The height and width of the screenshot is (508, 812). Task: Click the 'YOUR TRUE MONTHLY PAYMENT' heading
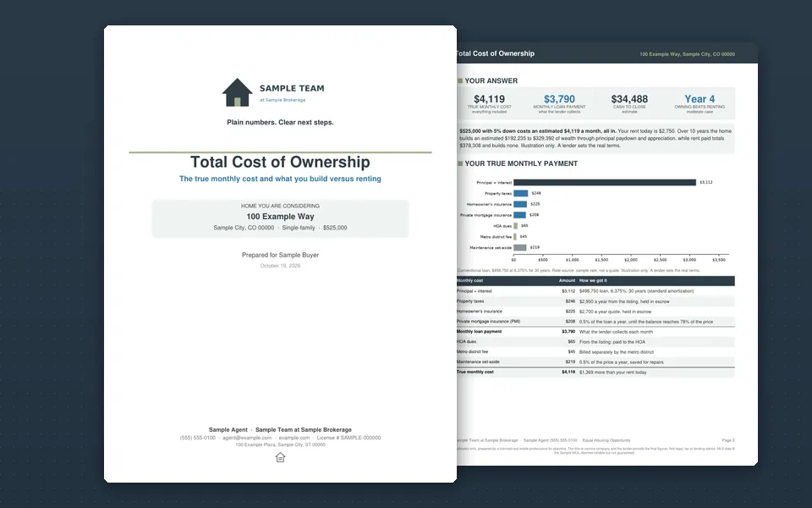pos(521,163)
